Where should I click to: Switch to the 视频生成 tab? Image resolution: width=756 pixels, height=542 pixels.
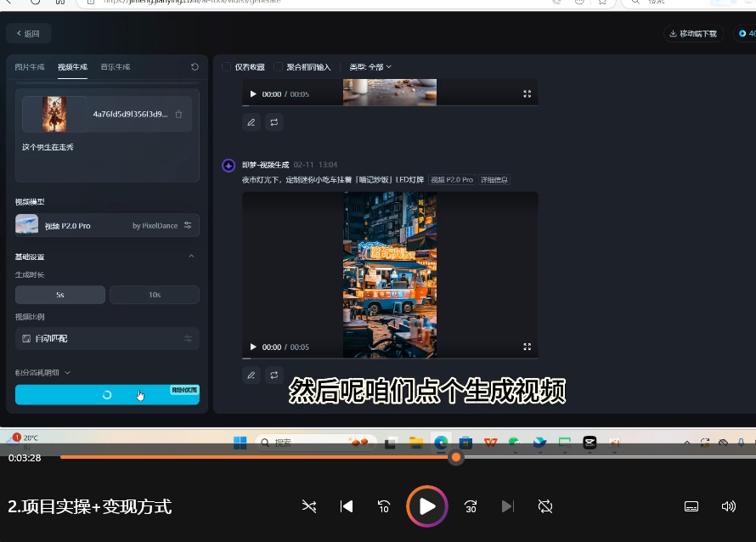[x=72, y=67]
